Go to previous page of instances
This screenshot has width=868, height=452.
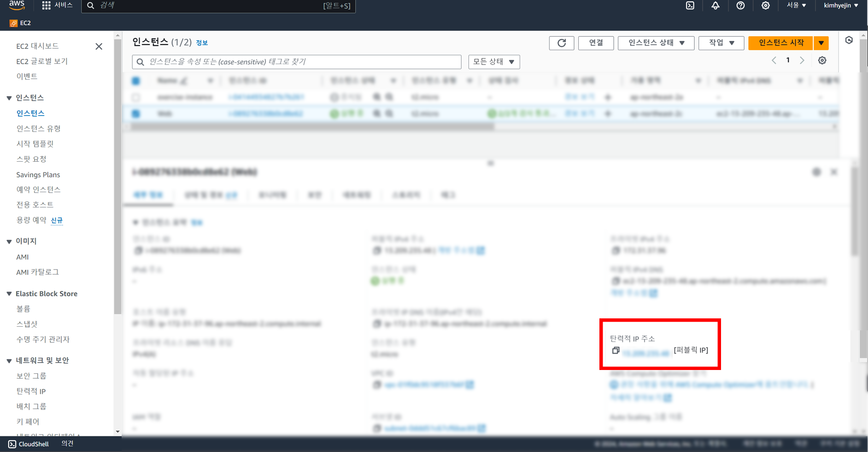(x=774, y=60)
